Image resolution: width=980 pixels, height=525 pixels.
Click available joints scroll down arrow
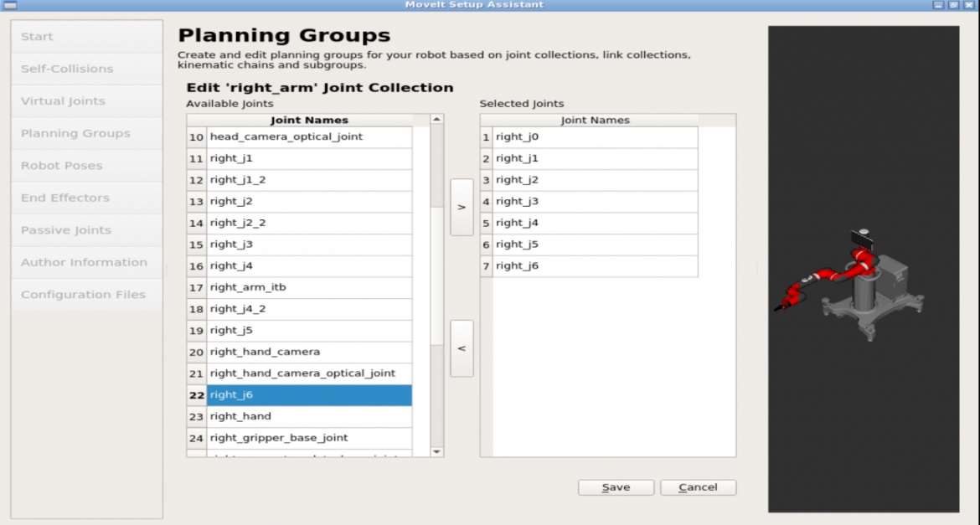pyautogui.click(x=437, y=451)
